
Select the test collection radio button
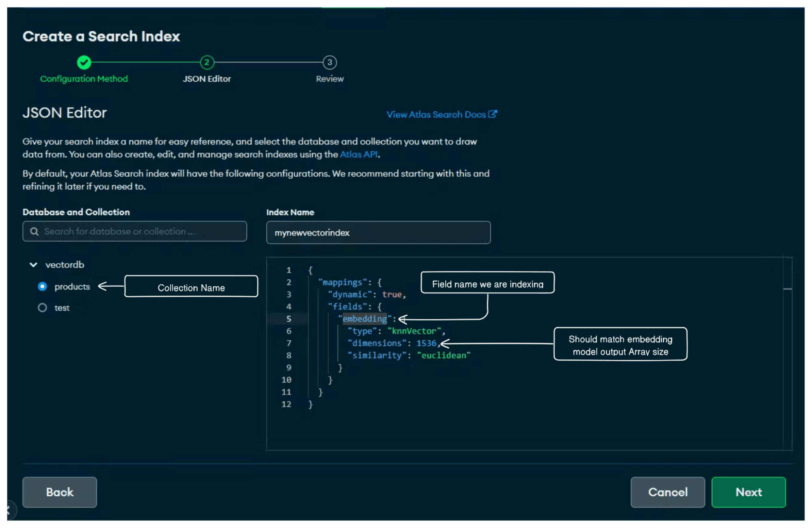pos(42,307)
